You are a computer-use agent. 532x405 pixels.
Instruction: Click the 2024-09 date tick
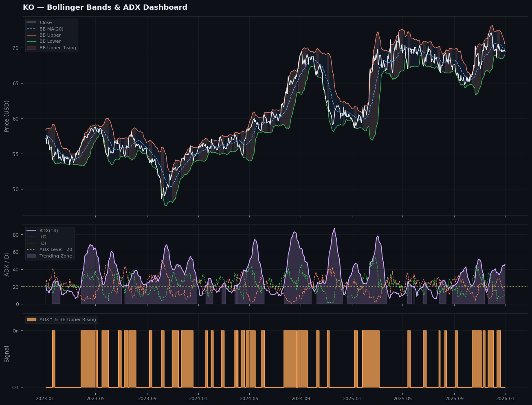pos(301,399)
